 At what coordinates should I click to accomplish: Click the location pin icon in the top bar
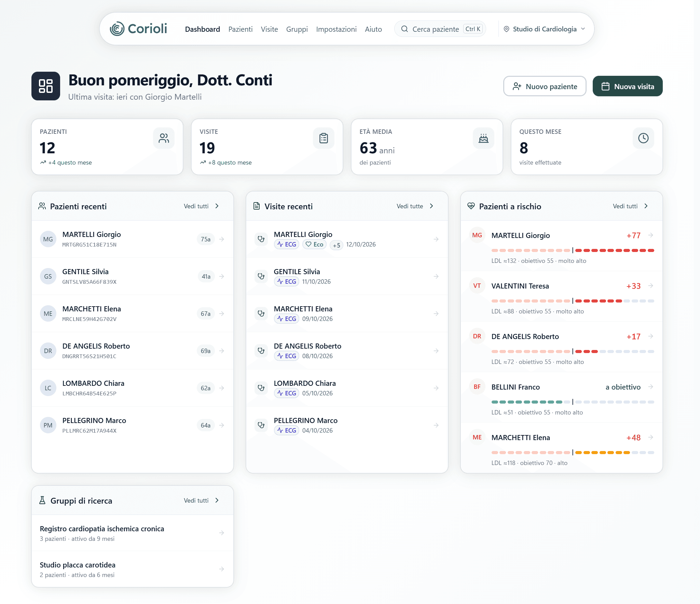(507, 29)
